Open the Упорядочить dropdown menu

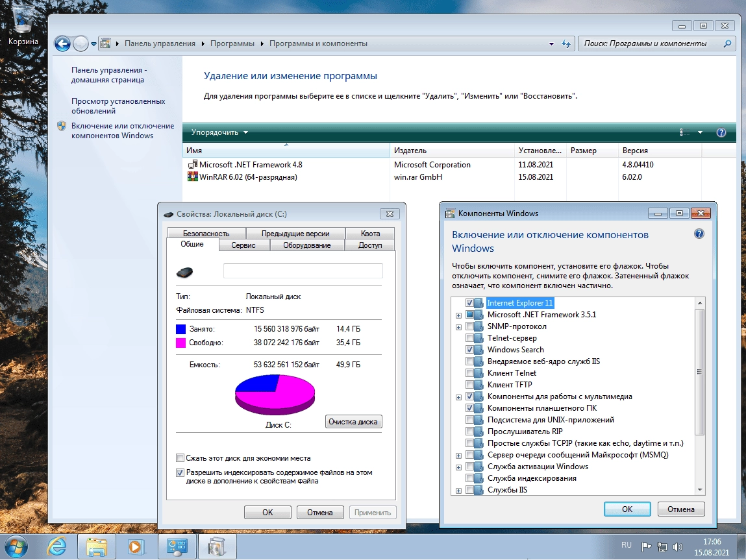(219, 132)
